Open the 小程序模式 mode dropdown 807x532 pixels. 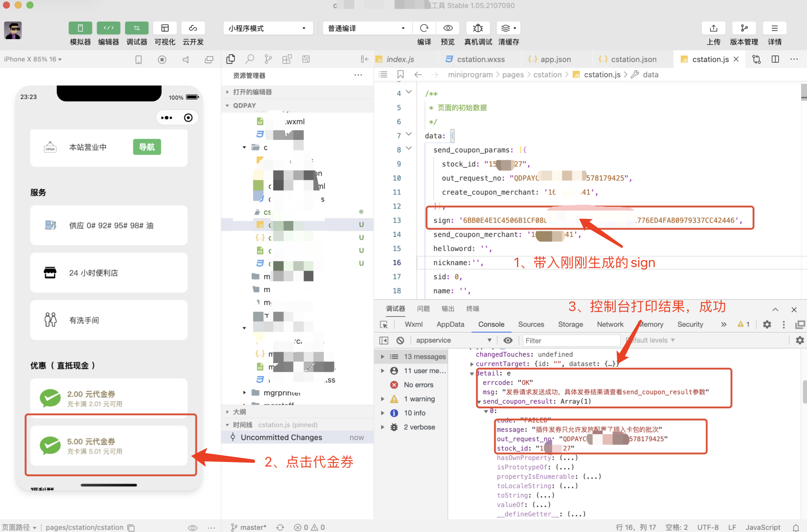click(x=267, y=28)
